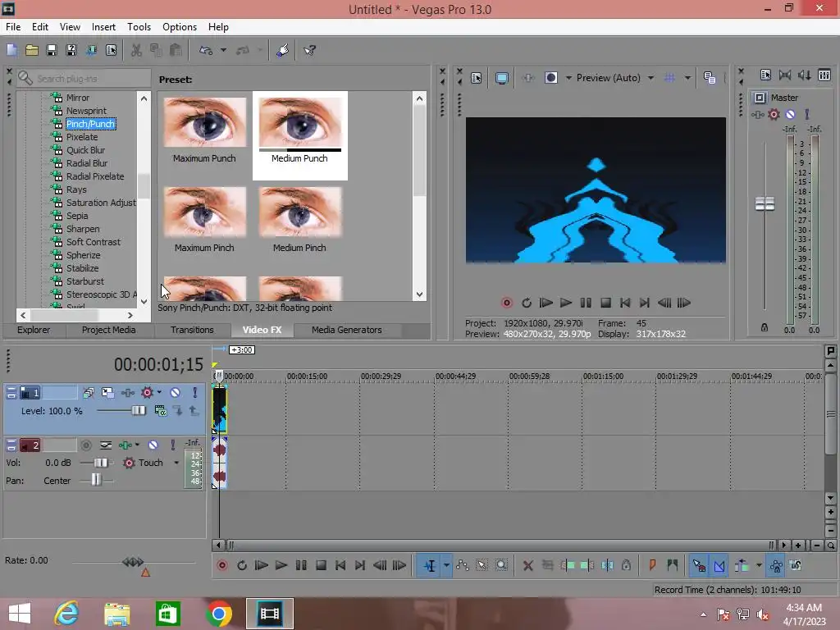The image size is (840, 630).
Task: Mute video track 1
Action: (176, 393)
